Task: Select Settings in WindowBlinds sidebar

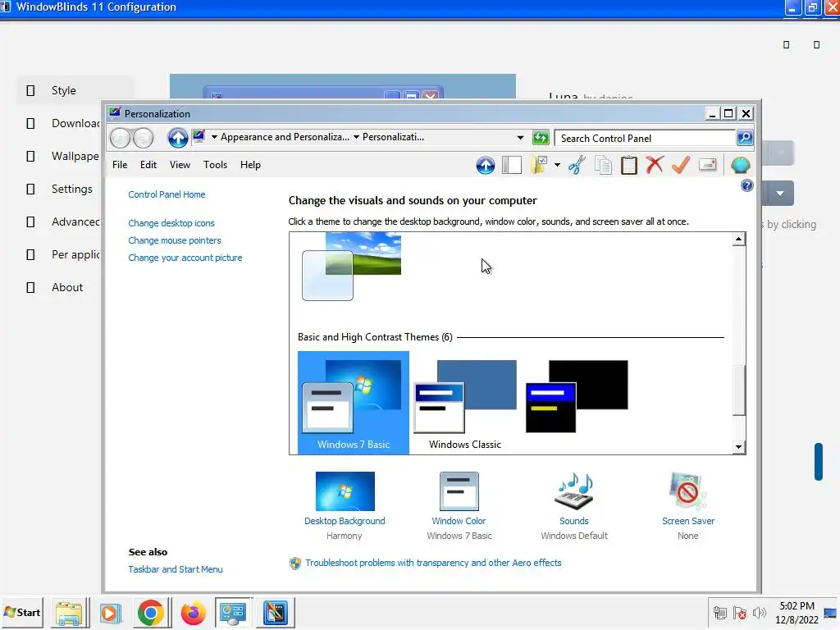Action: click(x=72, y=189)
